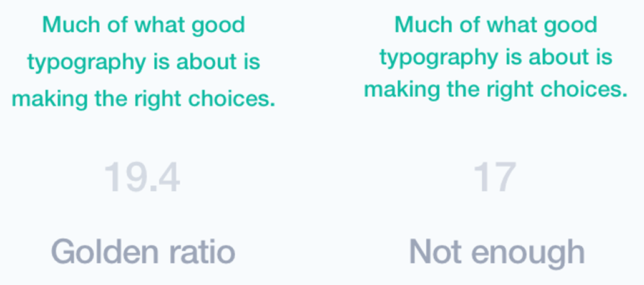Select the Not enough label
Screen dimensions: 644x285
(496, 252)
